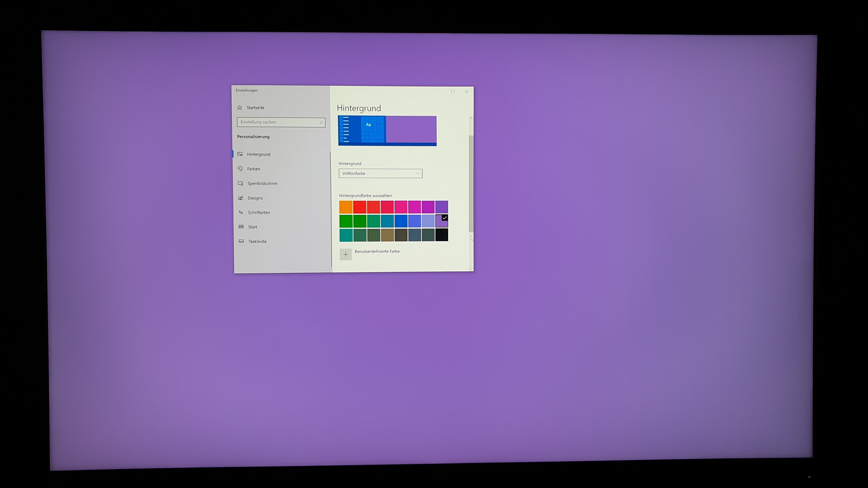Click the scroll up arrow of content pane
The image size is (868, 488).
pyautogui.click(x=471, y=118)
